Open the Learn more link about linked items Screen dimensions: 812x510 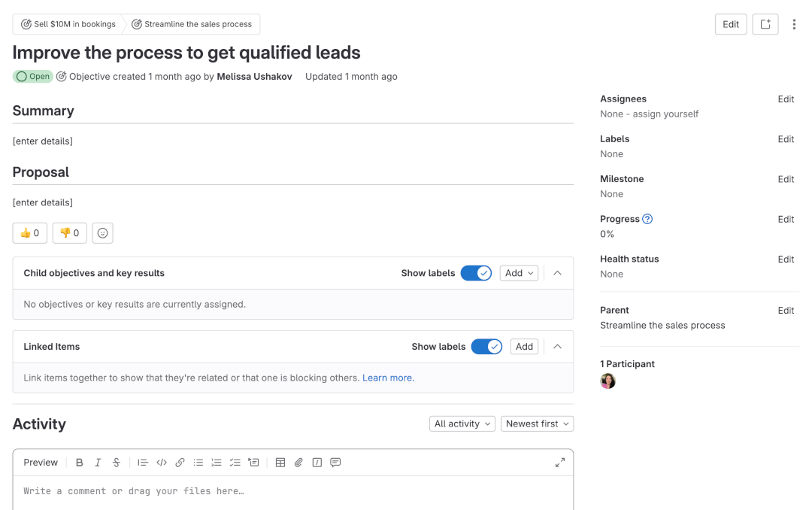[x=387, y=378]
